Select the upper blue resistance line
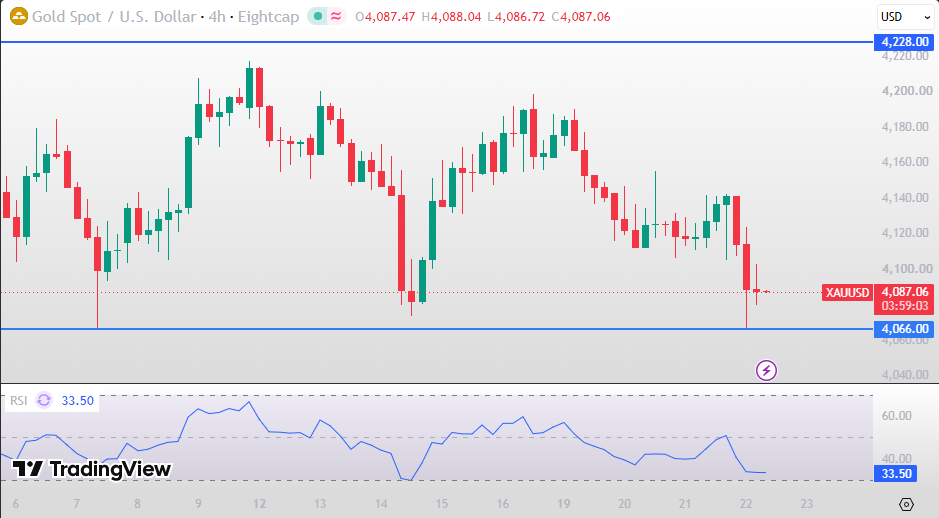 click(437, 42)
